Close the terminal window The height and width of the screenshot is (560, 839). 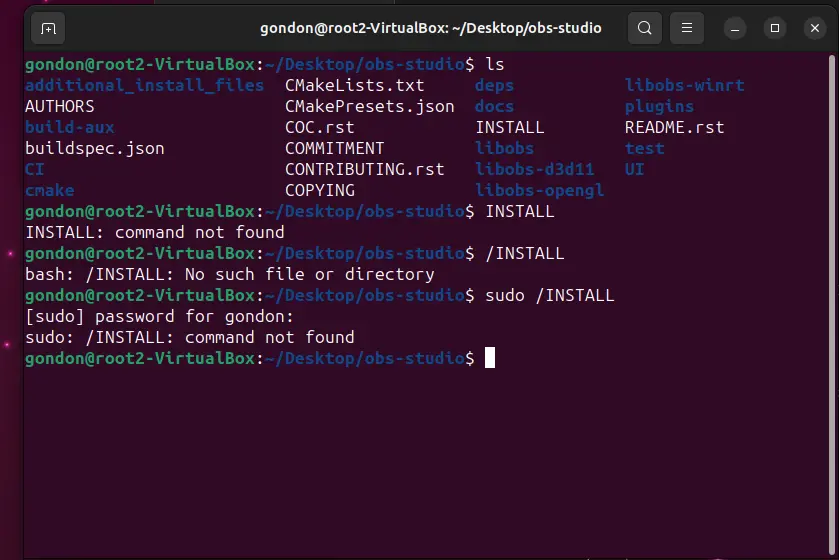coord(814,28)
